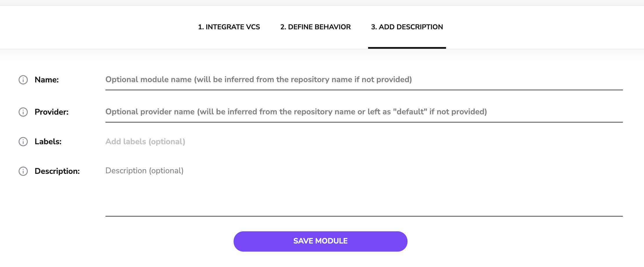
Task: Click the Description text area
Action: 364,189
